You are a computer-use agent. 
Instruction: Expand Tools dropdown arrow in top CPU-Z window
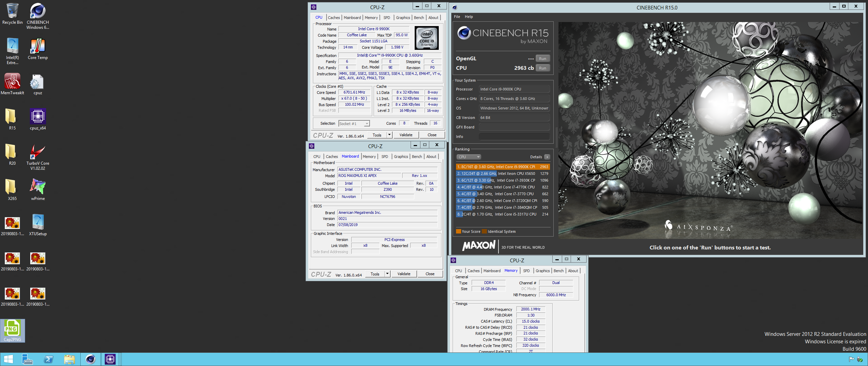click(x=389, y=135)
